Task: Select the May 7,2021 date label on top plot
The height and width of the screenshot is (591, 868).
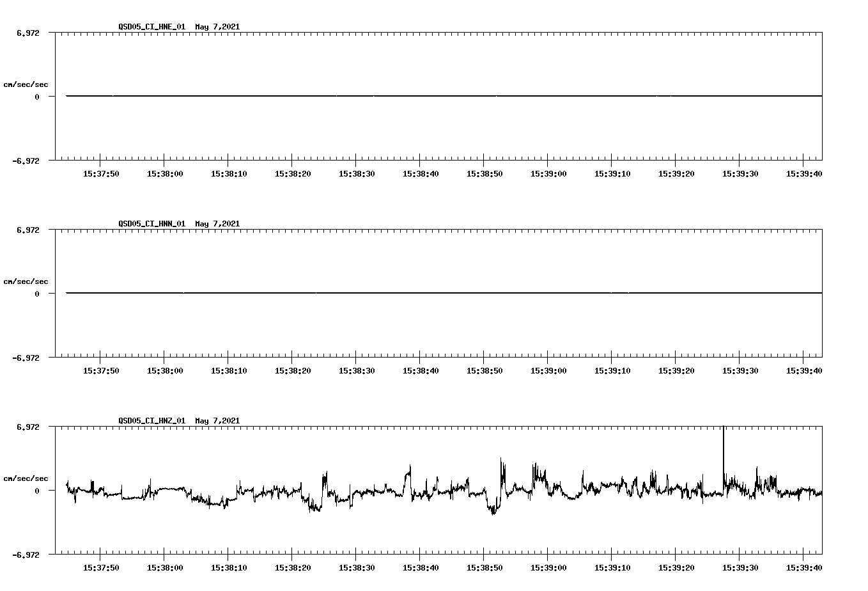Action: pyautogui.click(x=217, y=27)
